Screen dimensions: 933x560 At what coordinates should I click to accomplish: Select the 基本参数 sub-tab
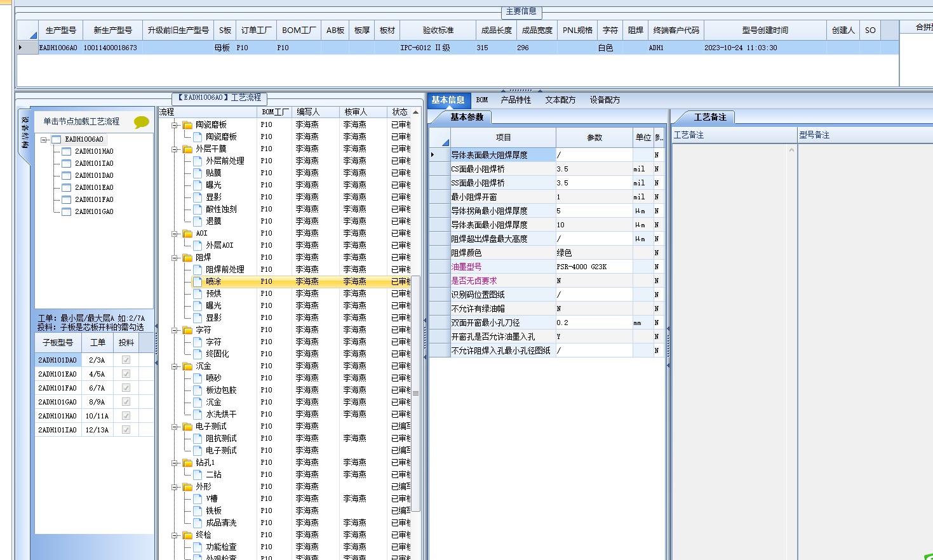(x=467, y=117)
